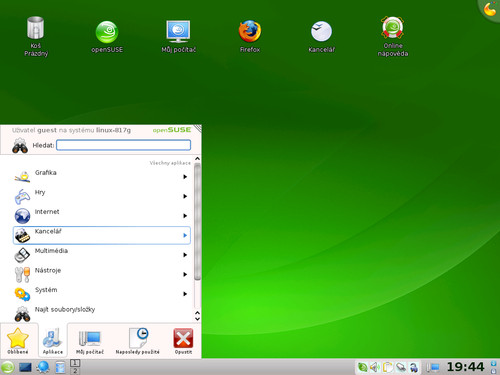Expand the Internet submenu arrow

[x=185, y=216]
